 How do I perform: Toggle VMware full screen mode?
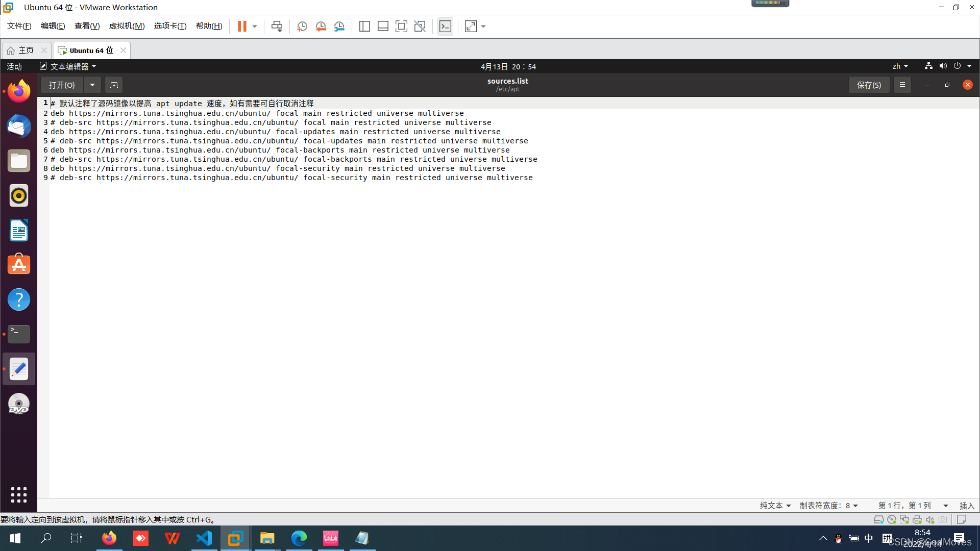point(401,27)
